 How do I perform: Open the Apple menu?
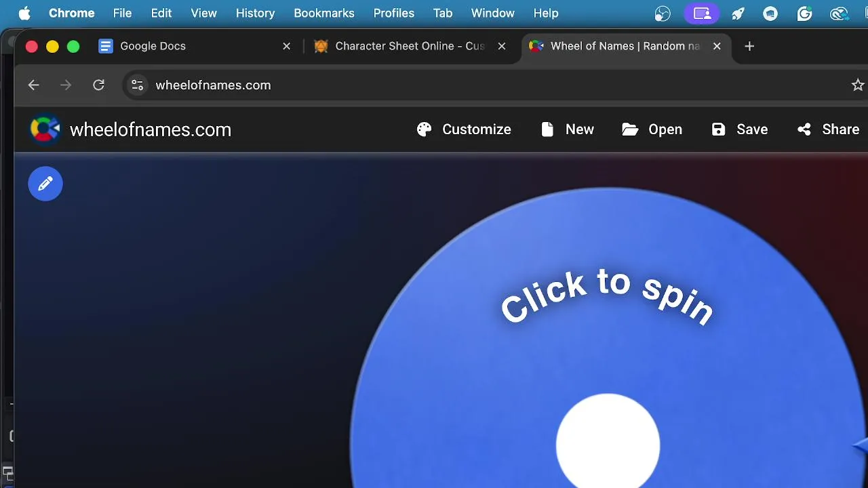[x=24, y=14]
